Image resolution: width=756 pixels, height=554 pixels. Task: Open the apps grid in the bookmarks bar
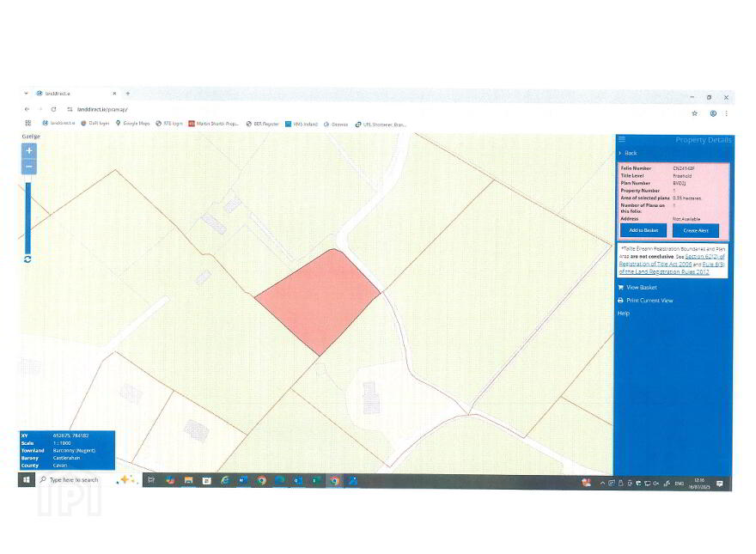28,124
